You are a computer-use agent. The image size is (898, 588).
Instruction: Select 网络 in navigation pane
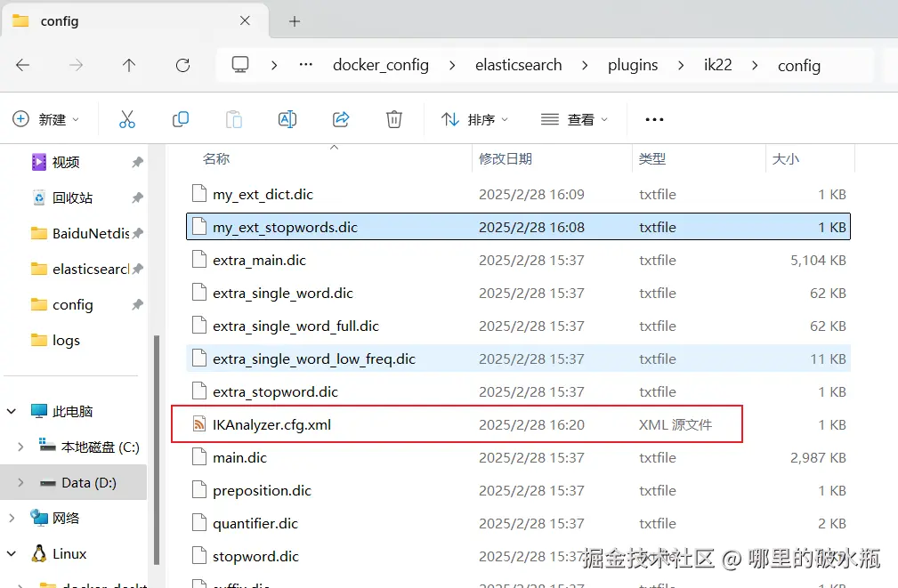[x=55, y=518]
